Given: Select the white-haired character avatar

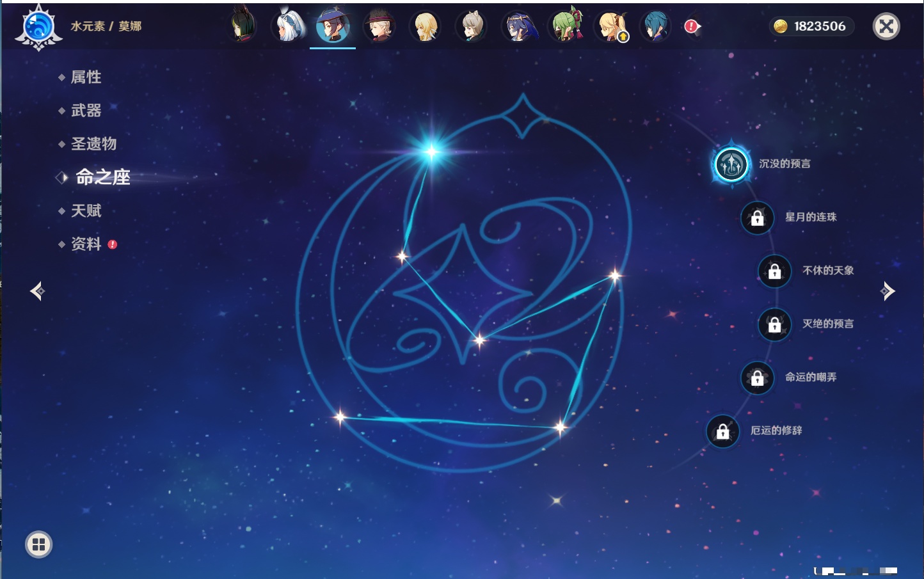Looking at the screenshot, I should tap(288, 26).
